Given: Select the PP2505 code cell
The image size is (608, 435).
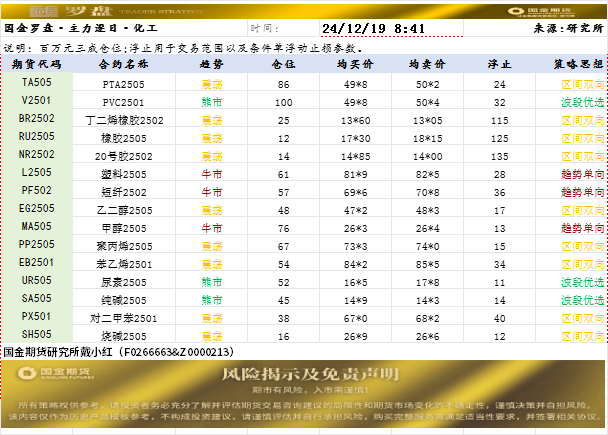Looking at the screenshot, I should pos(36,244).
